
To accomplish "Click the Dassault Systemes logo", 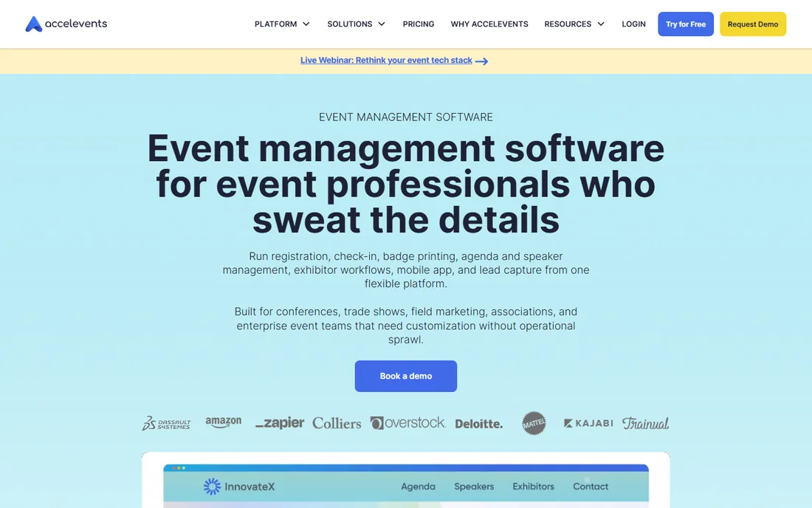I will click(x=166, y=423).
